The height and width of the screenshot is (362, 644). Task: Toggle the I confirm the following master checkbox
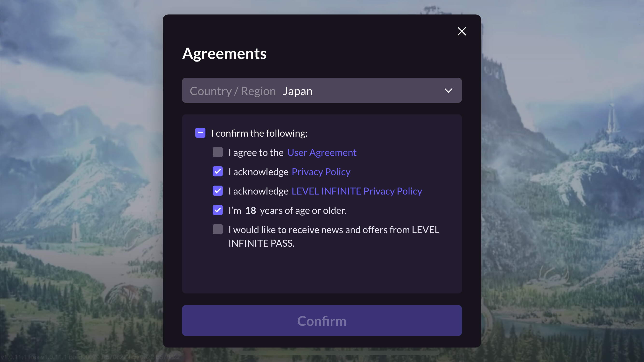200,133
